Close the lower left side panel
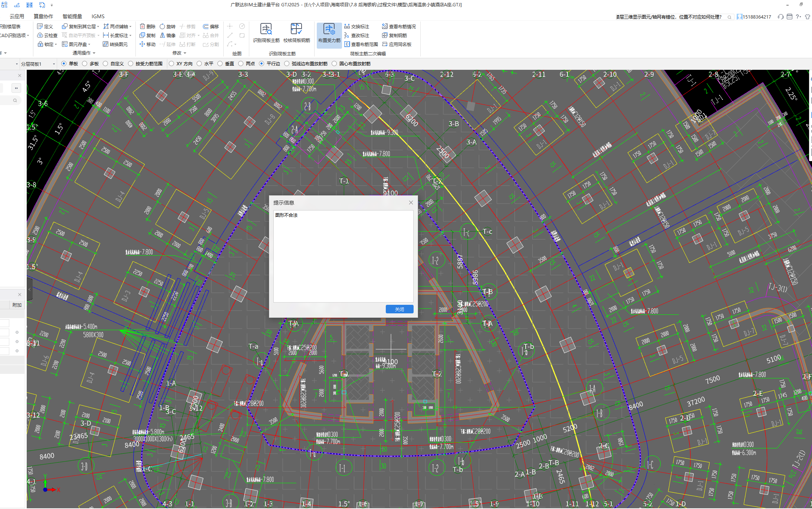The image size is (812, 509). click(x=20, y=294)
